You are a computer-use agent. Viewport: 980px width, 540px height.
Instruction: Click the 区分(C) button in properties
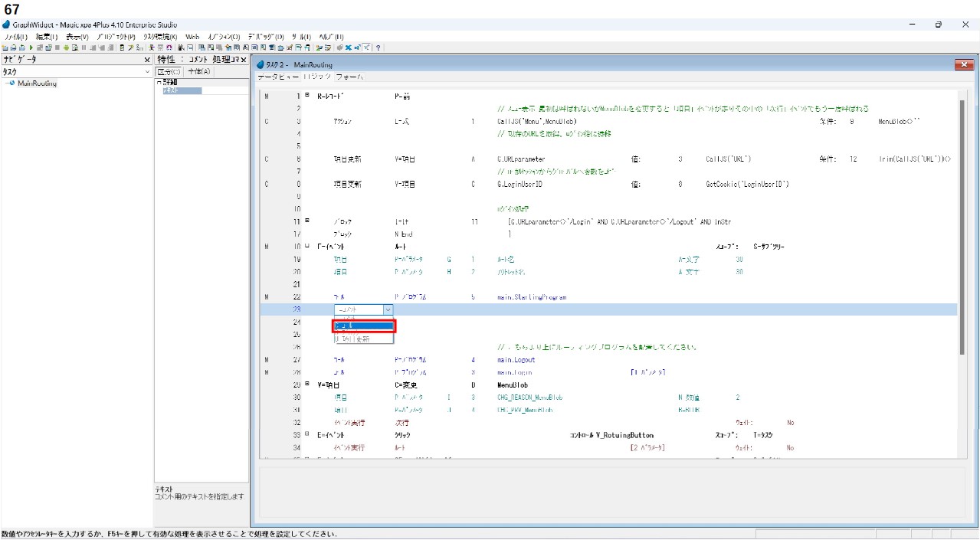pyautogui.click(x=169, y=72)
